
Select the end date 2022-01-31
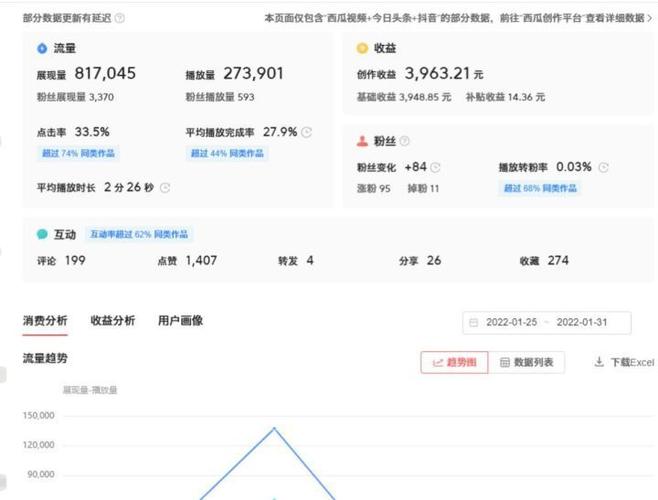(582, 322)
